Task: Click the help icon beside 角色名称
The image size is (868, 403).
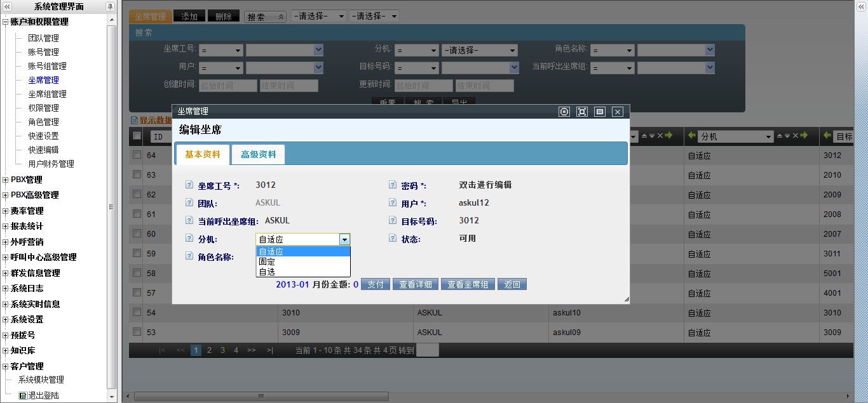Action: pos(189,256)
